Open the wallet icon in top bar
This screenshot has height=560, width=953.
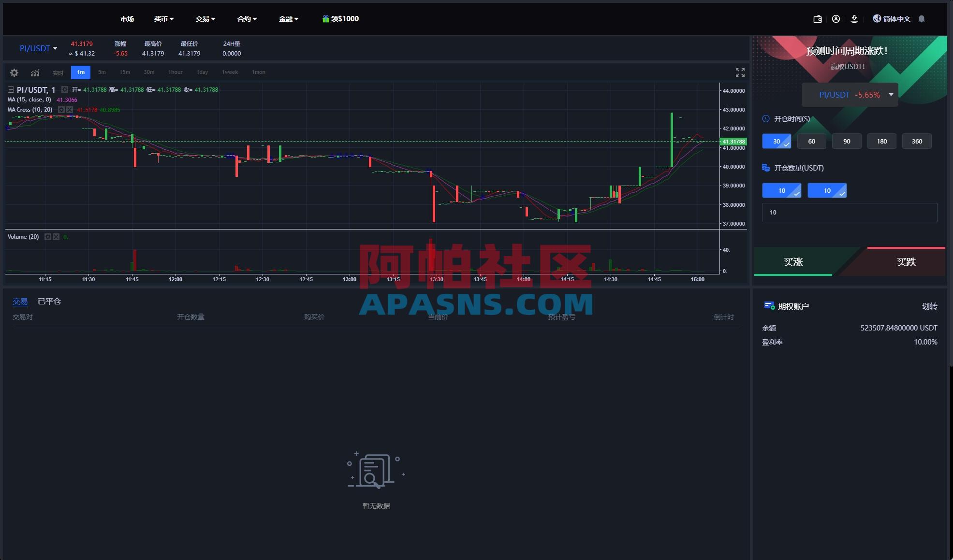click(817, 19)
